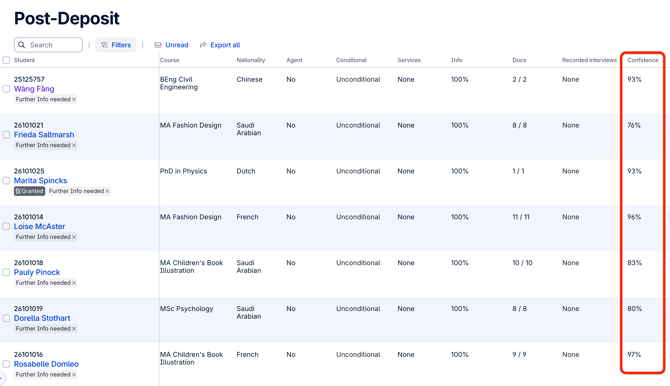Click the search magnifier icon
The width and height of the screenshot is (670, 386).
point(21,45)
